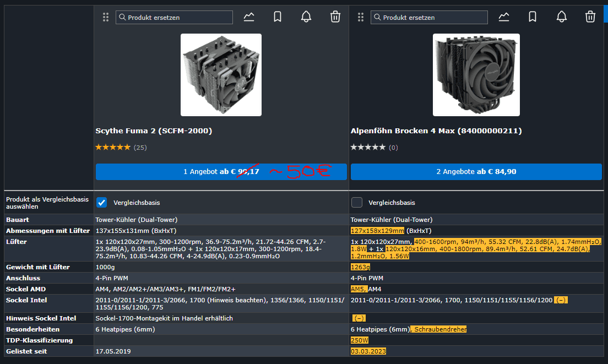
Task: Select the 'Anschluss' row label
Action: pyautogui.click(x=23, y=278)
